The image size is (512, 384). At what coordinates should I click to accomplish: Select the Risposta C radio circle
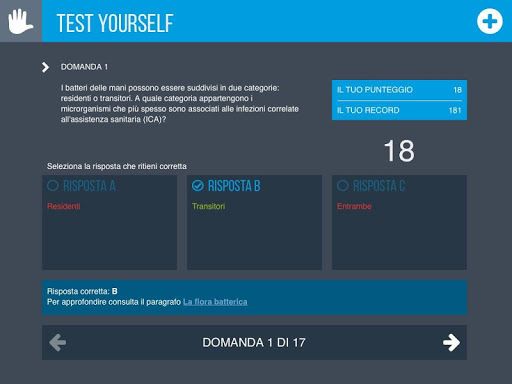[x=343, y=186]
